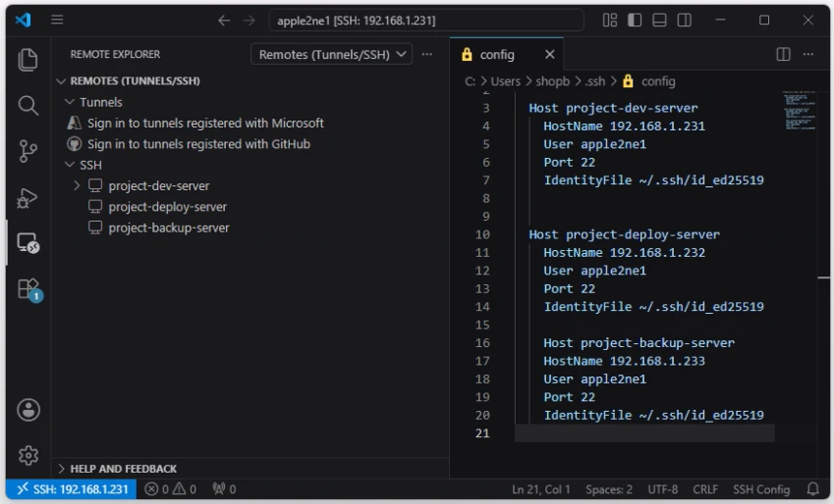Change encoding via UTF-8

coord(662,489)
